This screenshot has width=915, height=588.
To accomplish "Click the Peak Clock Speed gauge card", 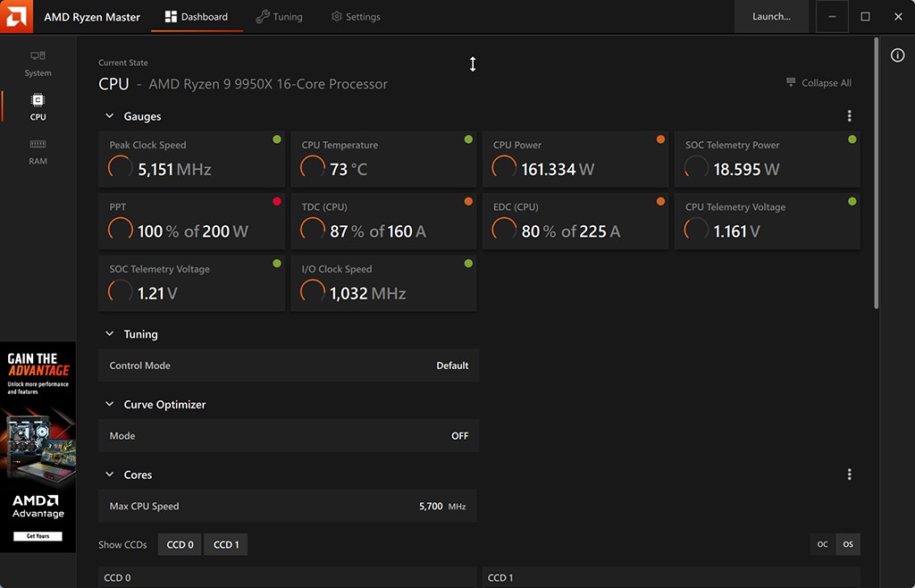I will (x=191, y=159).
